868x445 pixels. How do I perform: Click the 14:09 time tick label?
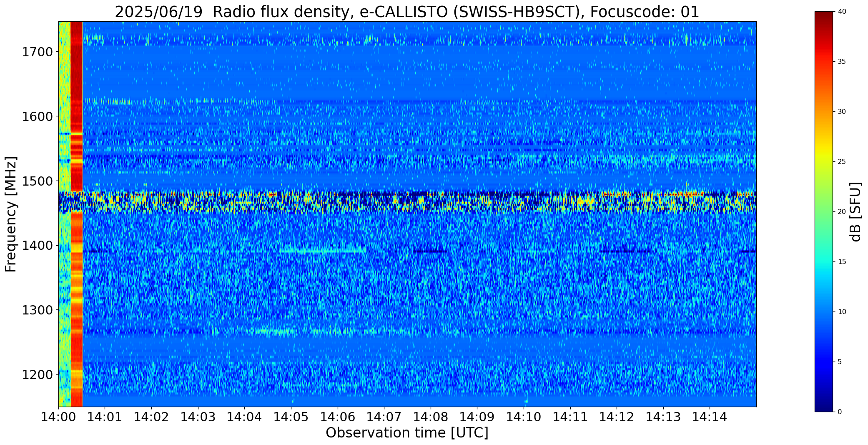(477, 417)
